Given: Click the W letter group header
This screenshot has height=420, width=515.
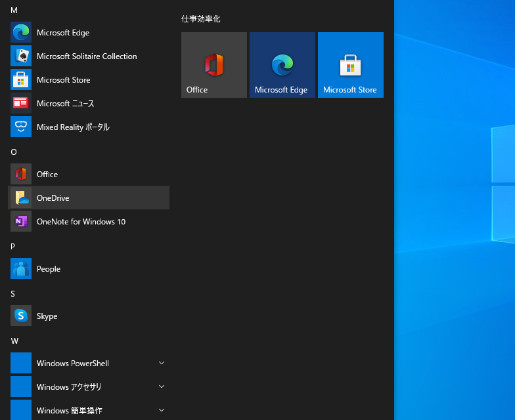Looking at the screenshot, I should (x=14, y=341).
